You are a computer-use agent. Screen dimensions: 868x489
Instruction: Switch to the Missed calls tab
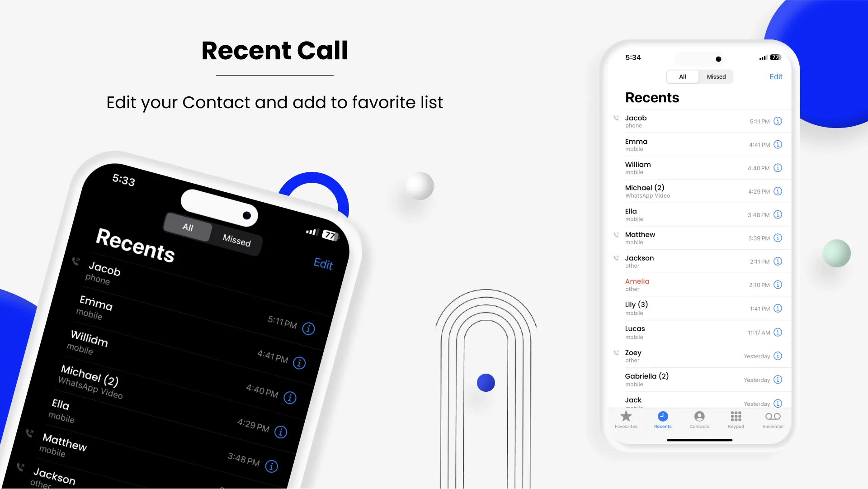tap(716, 76)
